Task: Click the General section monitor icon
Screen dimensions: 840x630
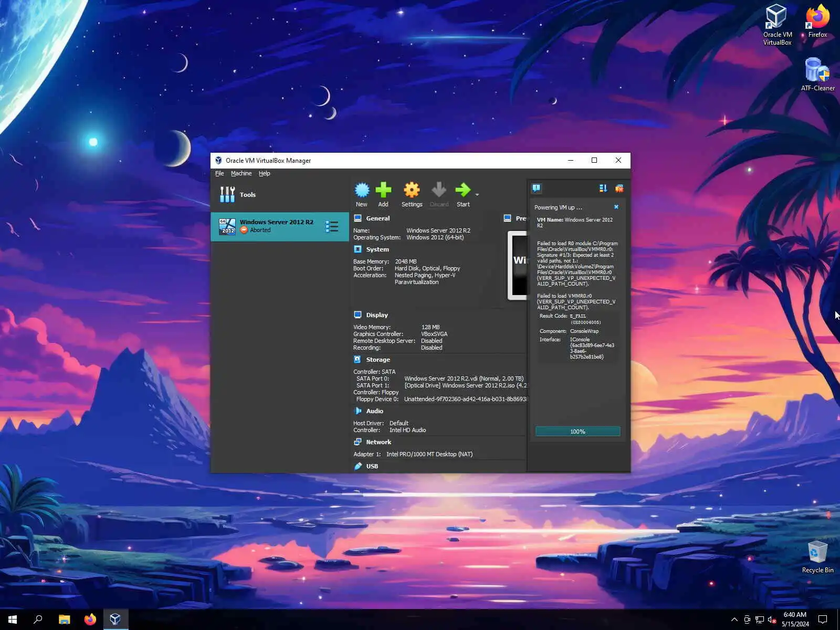Action: click(x=358, y=218)
